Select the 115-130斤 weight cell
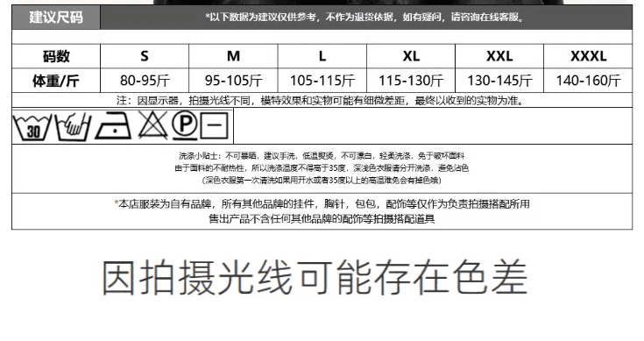This screenshot has height=341, width=644. pos(411,81)
